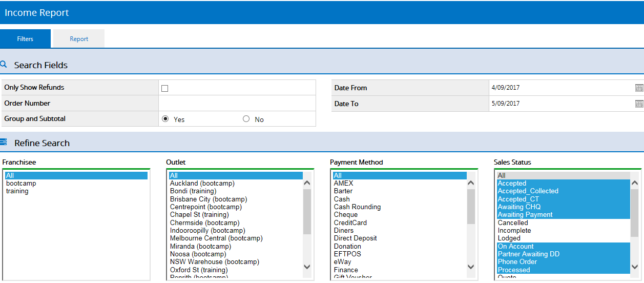Select Brisbane City (bootcamp) outlet
Image resolution: width=644 pixels, height=283 pixels.
tap(236, 199)
